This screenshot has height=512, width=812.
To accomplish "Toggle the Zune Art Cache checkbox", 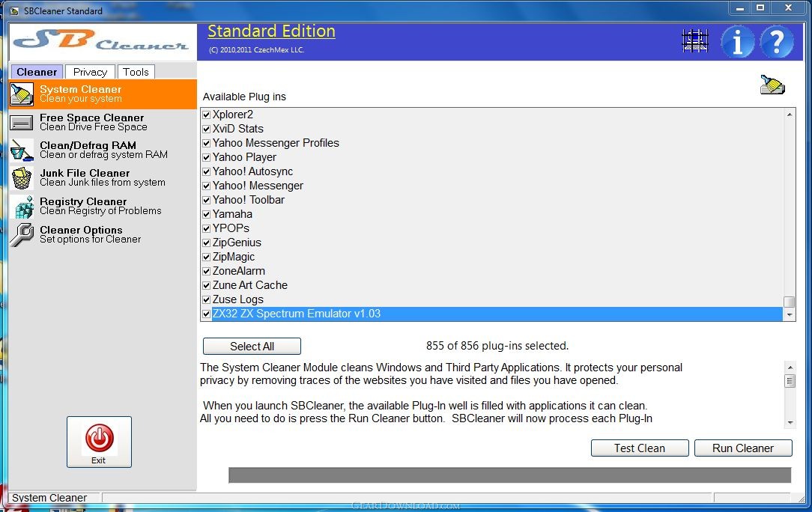I will point(207,286).
